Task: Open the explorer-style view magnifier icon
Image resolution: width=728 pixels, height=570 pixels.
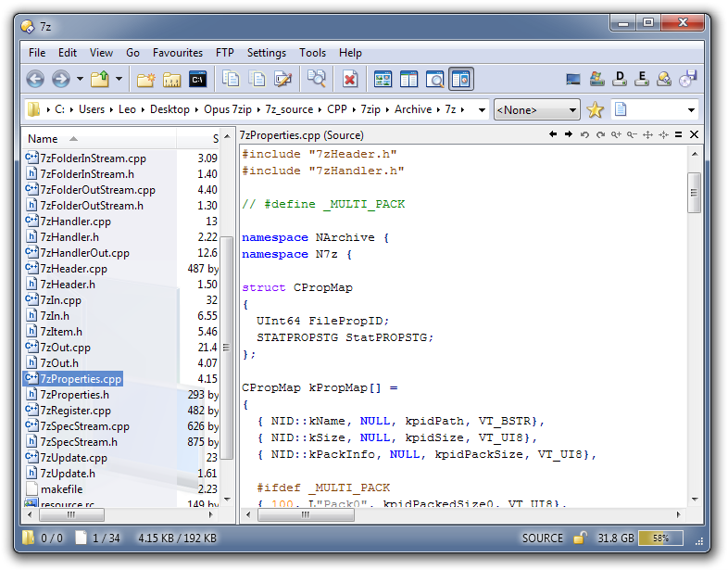Action: pyautogui.click(x=435, y=80)
